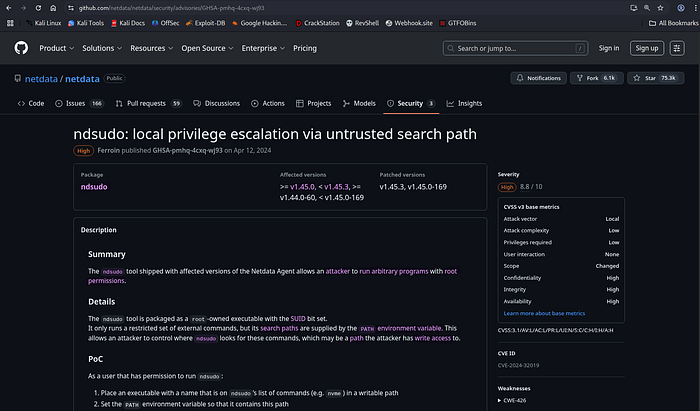Bookmark this page with the star icon
The image size is (700, 411).
pos(660,8)
